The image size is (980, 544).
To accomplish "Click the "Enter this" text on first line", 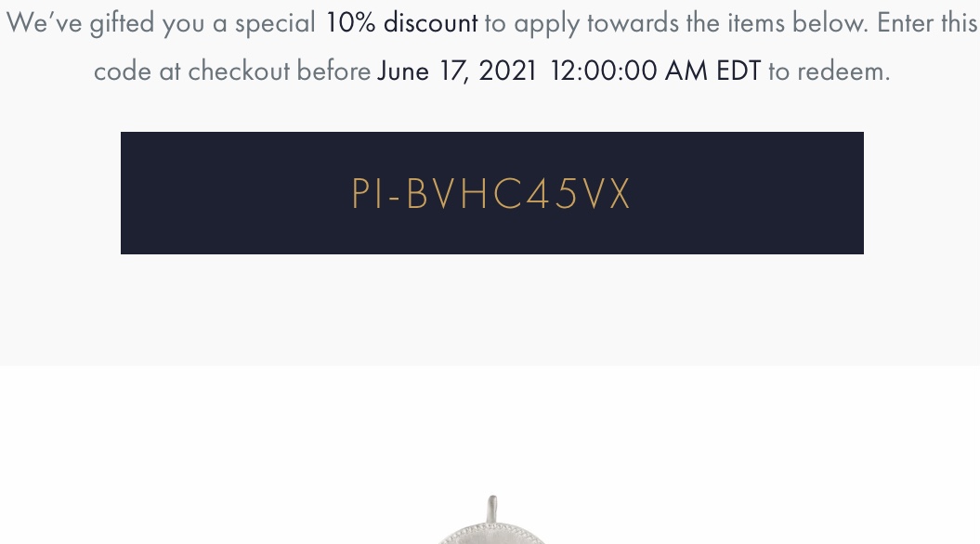I will coord(927,23).
